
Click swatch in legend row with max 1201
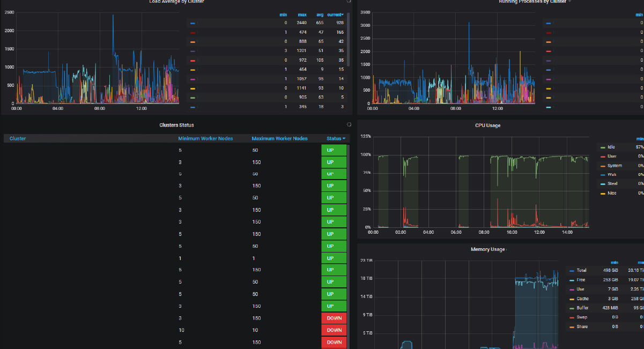(193, 51)
